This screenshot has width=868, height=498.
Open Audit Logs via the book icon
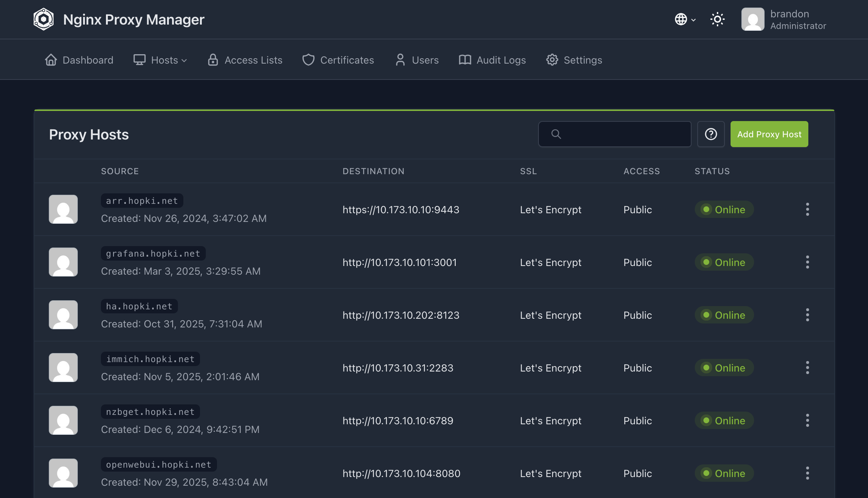click(465, 60)
